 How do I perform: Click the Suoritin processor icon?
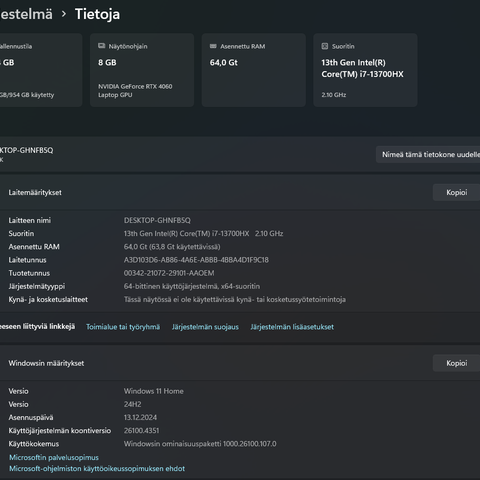[x=325, y=46]
